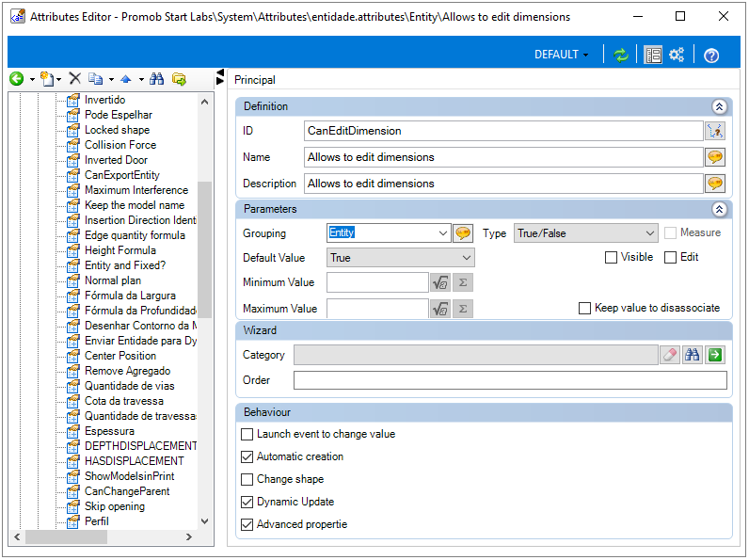The height and width of the screenshot is (560, 749).
Task: Select Skip opening attribute
Action: pos(115,506)
